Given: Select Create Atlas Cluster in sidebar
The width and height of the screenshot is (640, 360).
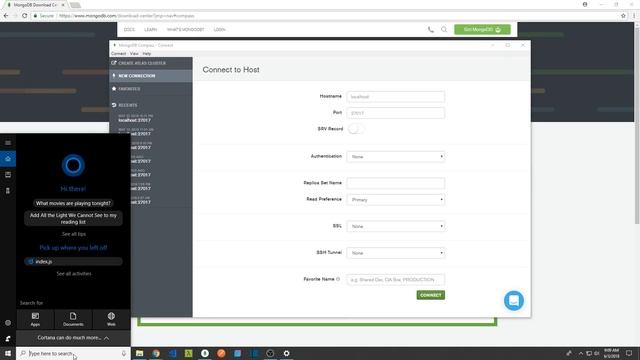Looking at the screenshot, I should [151, 63].
